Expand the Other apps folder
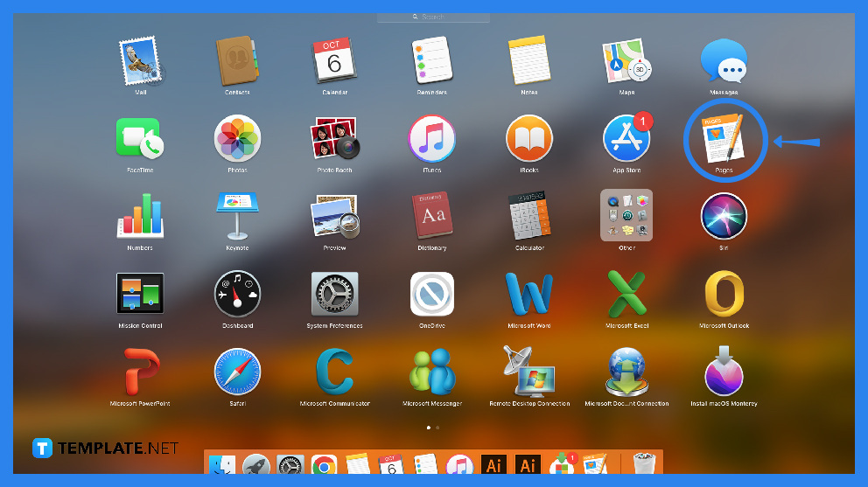This screenshot has height=487, width=868. (626, 216)
